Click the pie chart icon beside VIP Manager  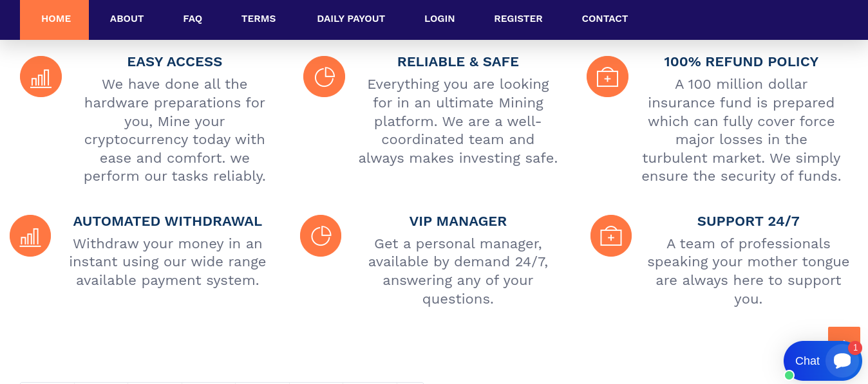(321, 236)
